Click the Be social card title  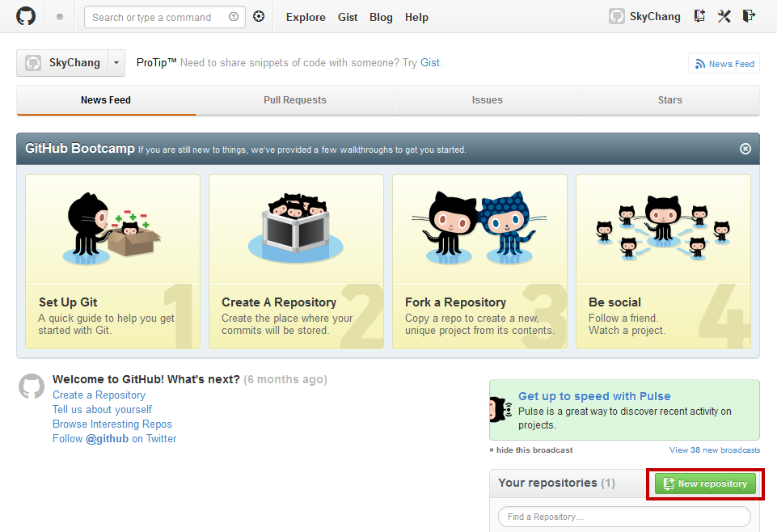(614, 302)
